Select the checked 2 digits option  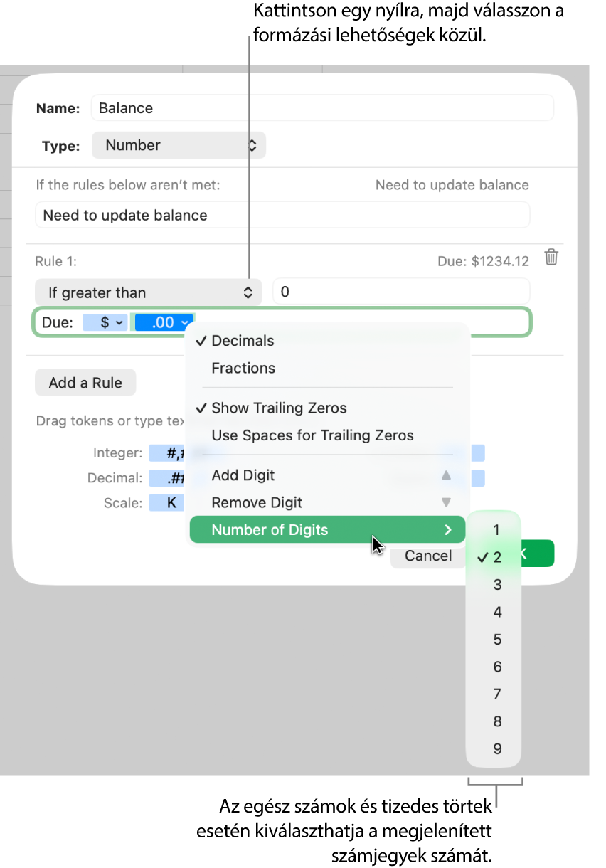point(496,557)
